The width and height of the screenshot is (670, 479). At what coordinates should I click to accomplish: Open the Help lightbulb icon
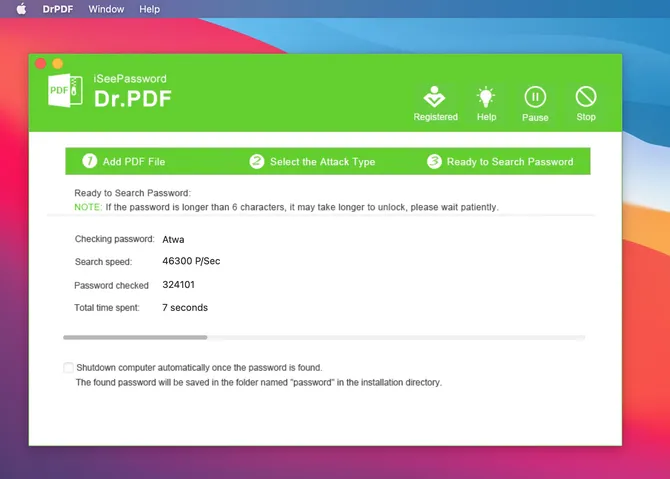click(x=486, y=97)
